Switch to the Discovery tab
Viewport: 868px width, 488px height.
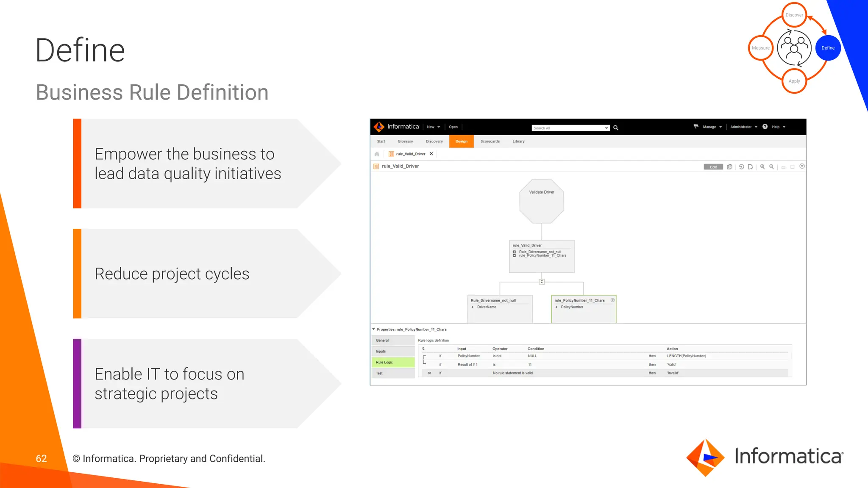[x=434, y=141]
